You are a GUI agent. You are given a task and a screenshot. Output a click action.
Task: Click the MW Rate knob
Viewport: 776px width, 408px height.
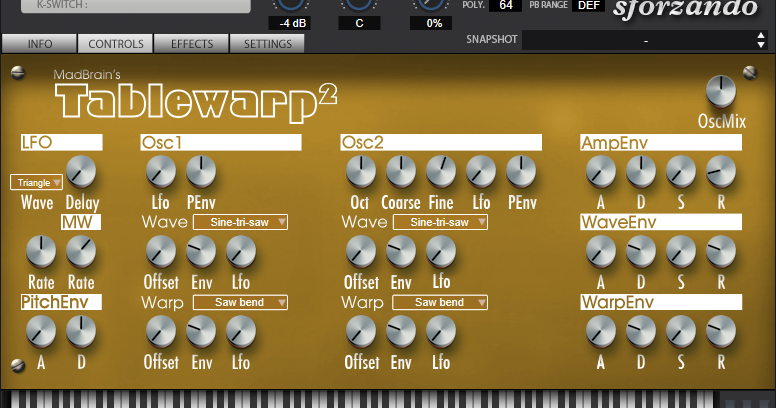click(x=81, y=251)
